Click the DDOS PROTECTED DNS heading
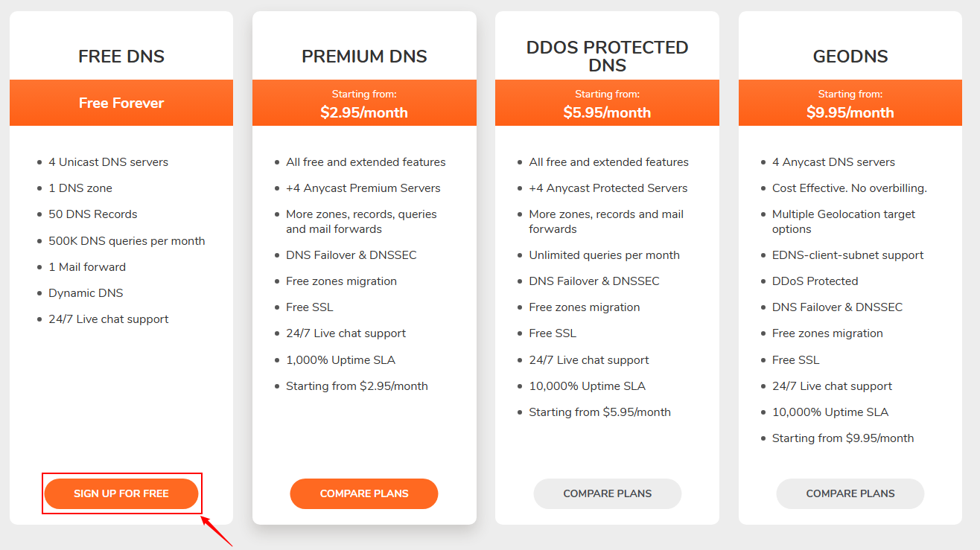This screenshot has height=550, width=980. (x=607, y=57)
